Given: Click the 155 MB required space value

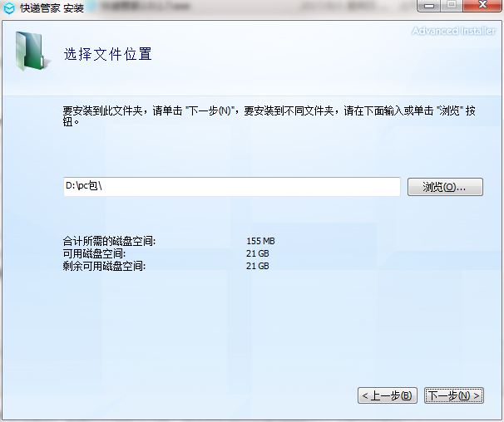Looking at the screenshot, I should (x=260, y=241).
